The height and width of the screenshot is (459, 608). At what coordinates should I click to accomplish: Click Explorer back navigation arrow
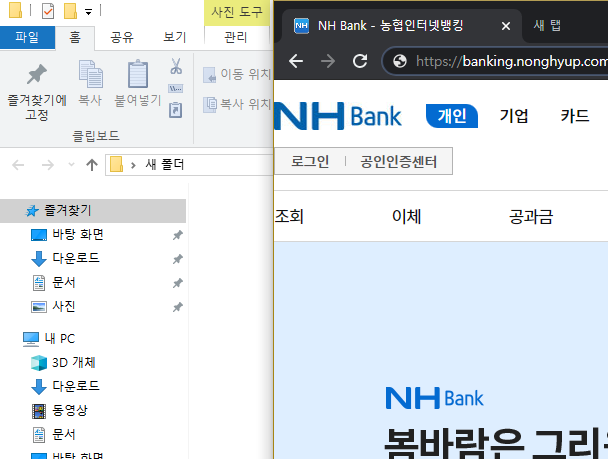[x=18, y=165]
